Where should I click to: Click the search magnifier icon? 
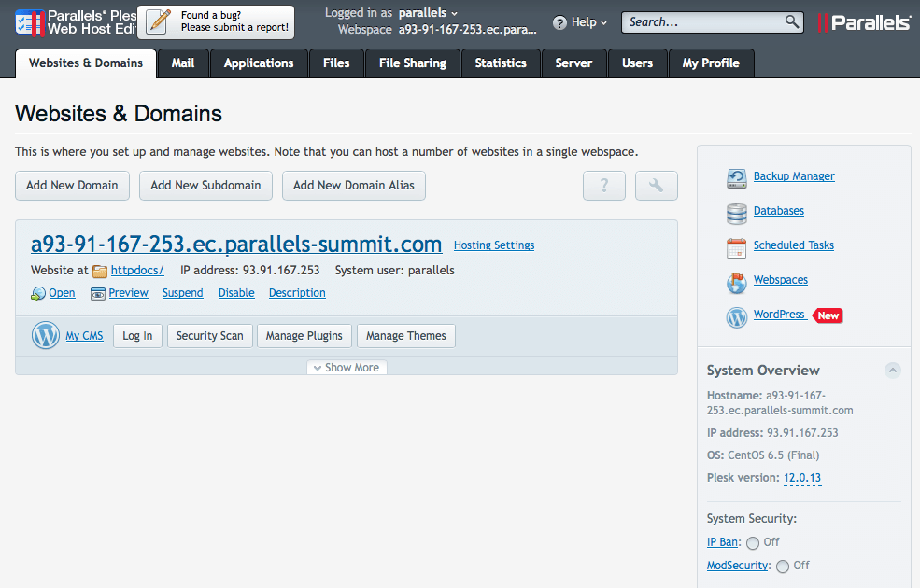click(791, 21)
